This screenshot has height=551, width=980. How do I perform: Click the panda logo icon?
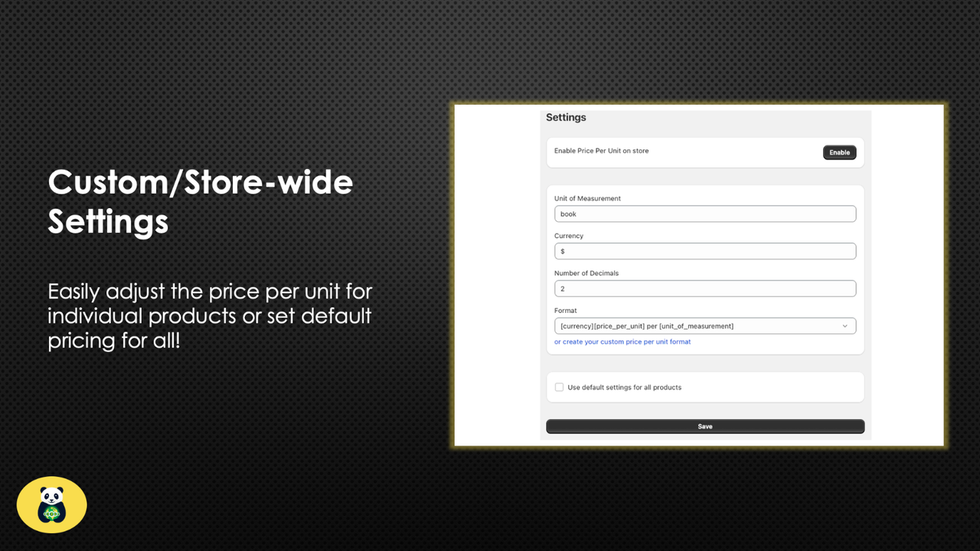click(x=51, y=505)
